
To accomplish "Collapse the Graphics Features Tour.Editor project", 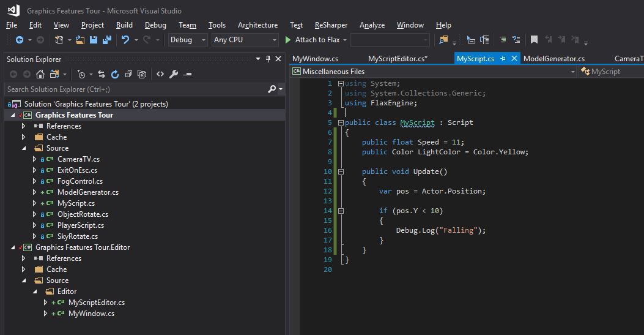I will (x=13, y=247).
